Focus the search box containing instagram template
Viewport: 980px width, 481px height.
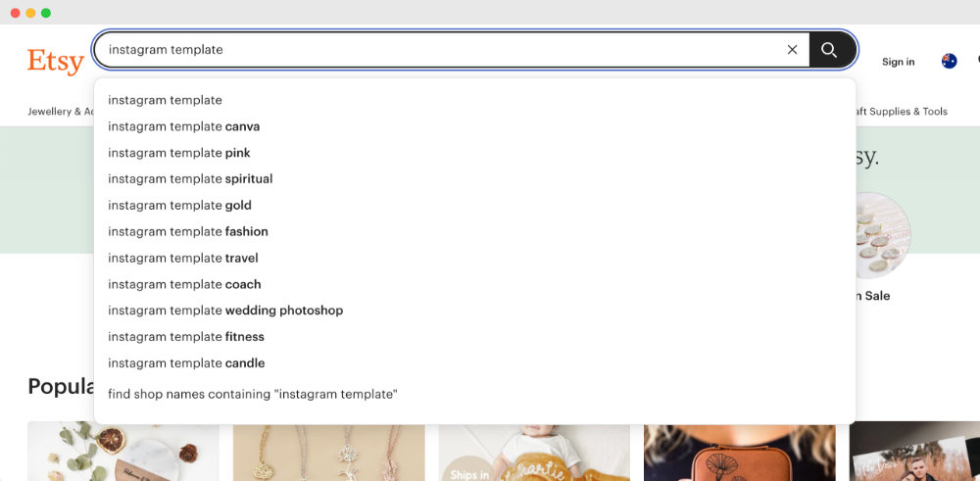(450, 49)
